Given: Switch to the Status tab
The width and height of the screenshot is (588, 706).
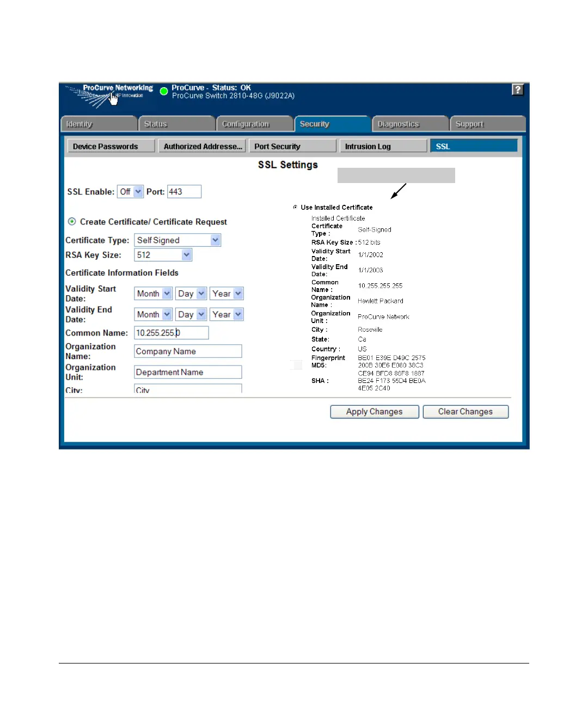Looking at the screenshot, I should point(176,124).
